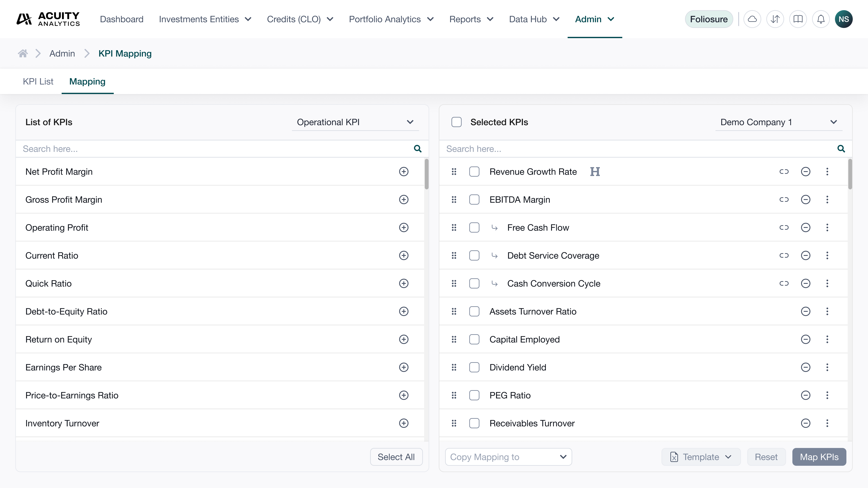This screenshot has width=868, height=488.
Task: Click the cloud icon in header
Action: [x=752, y=19]
